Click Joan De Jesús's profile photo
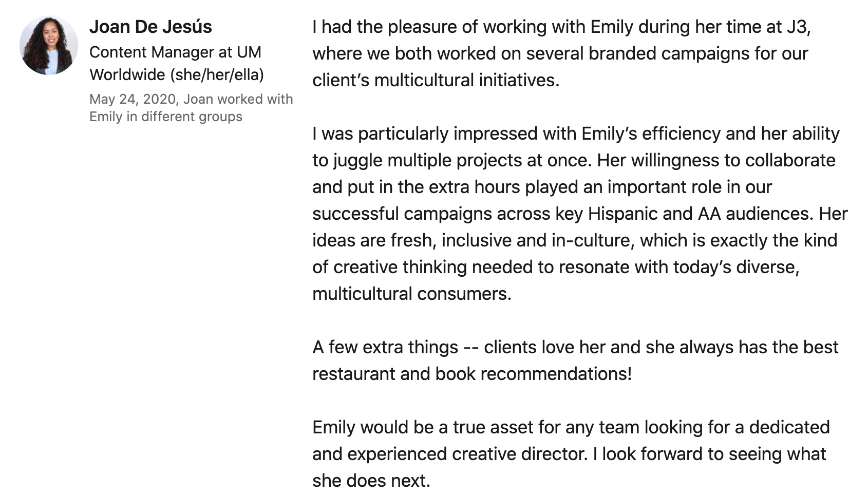Viewport: 868px width, 495px height. coord(49,45)
